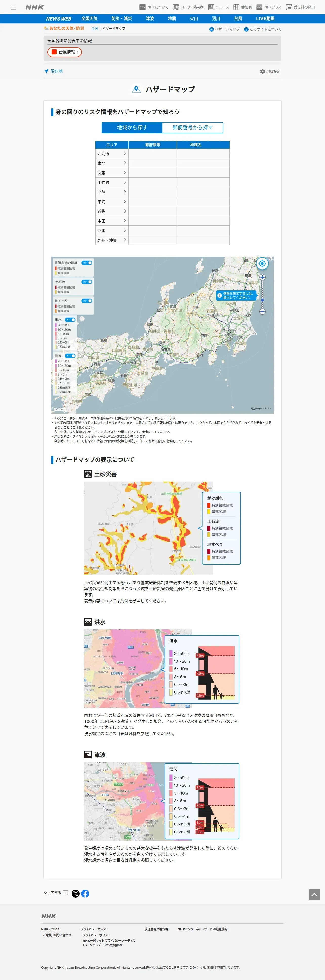
Task: Open footer NHKインターネットサービス利用規約 link
Action: (202, 929)
